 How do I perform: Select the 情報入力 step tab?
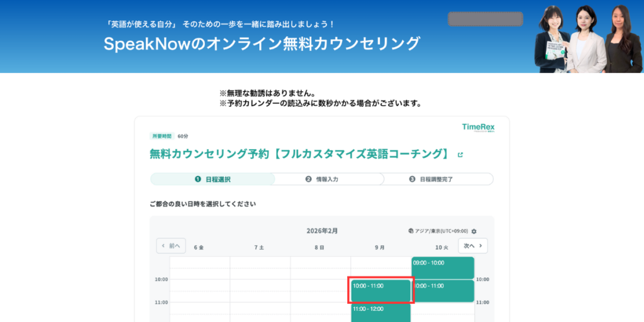point(327,179)
